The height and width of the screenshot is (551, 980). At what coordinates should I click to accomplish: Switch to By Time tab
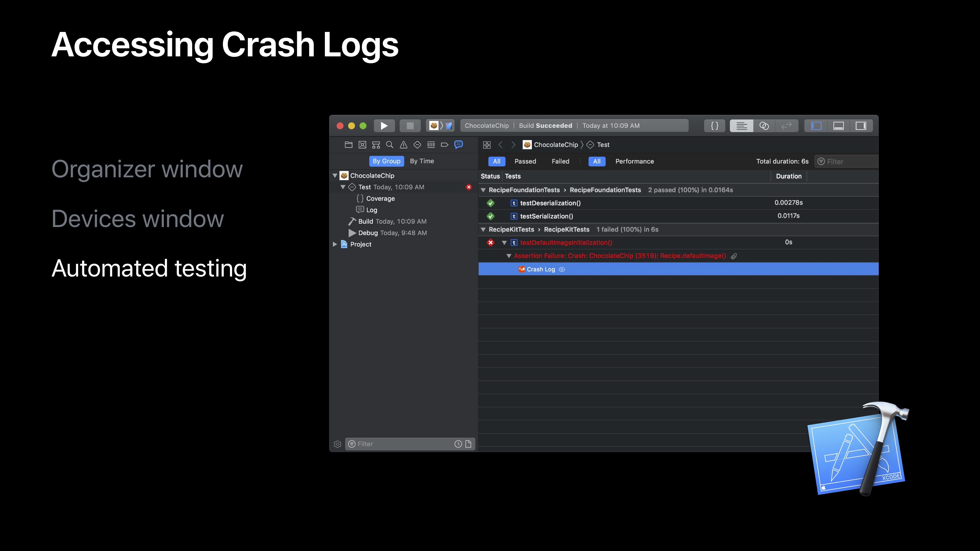click(x=422, y=161)
